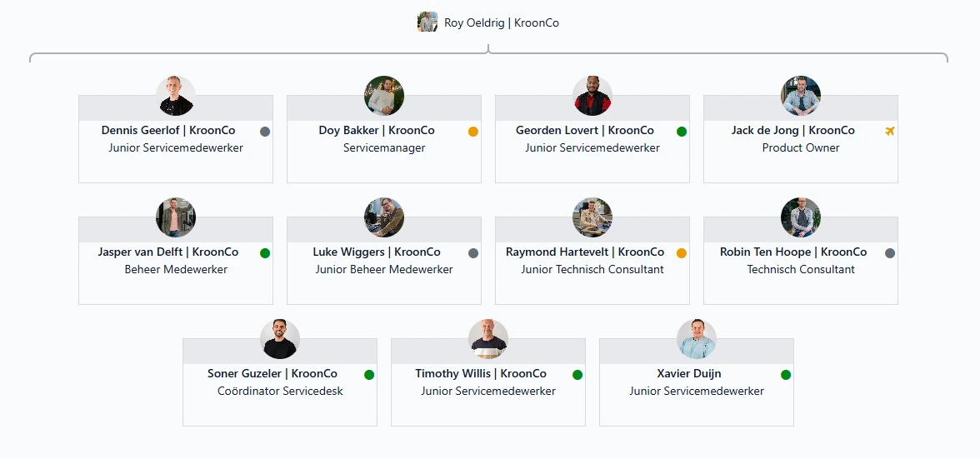Open Timothy Willis's profile name
Image resolution: width=980 pixels, height=459 pixels.
tap(481, 374)
